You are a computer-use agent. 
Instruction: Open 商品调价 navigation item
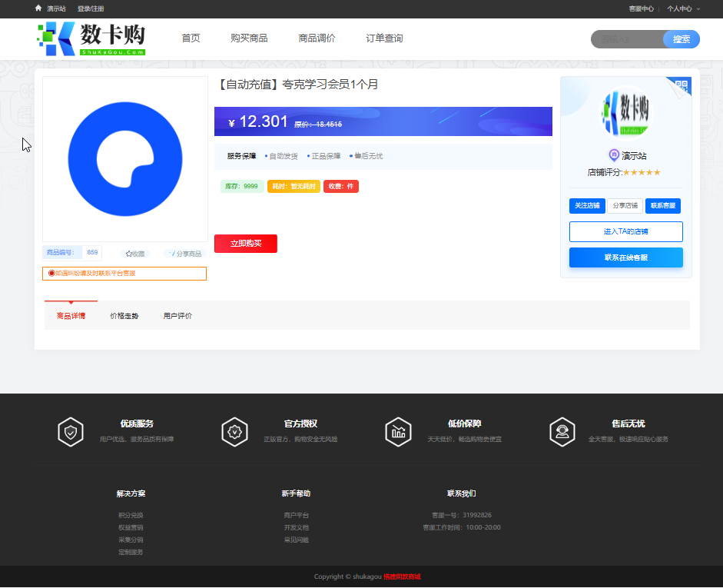tap(317, 38)
